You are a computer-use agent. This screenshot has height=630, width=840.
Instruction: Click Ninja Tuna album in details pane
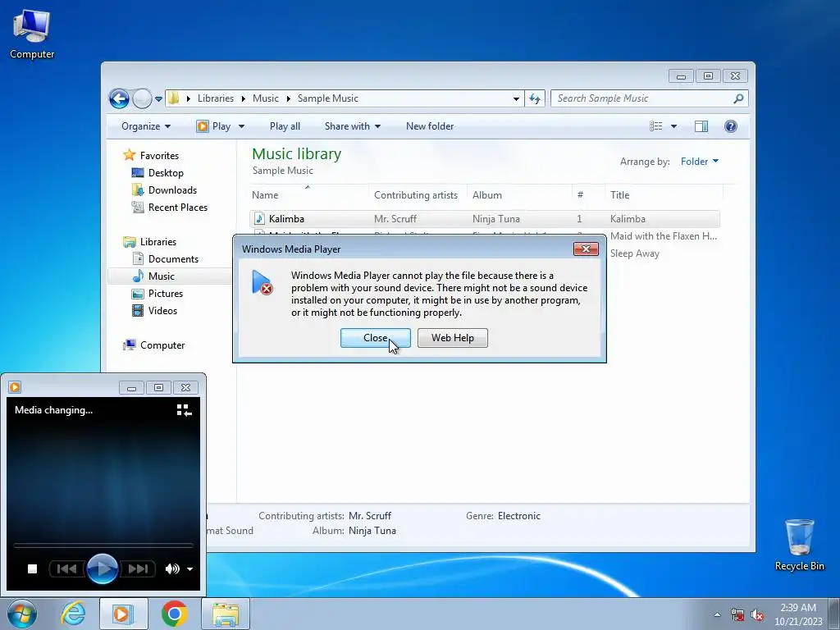372,531
